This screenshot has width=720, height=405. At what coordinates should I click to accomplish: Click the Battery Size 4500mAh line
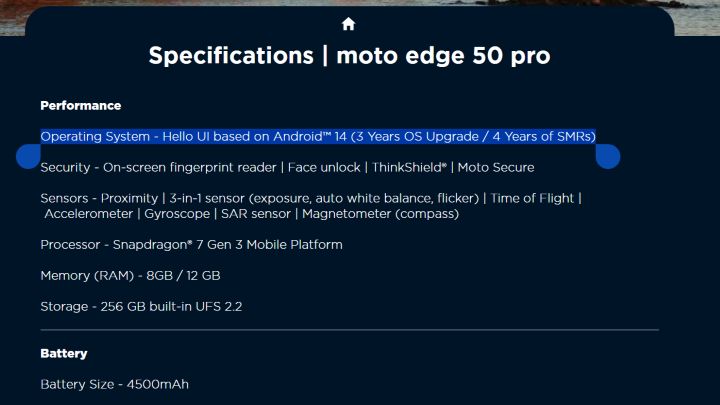click(115, 384)
